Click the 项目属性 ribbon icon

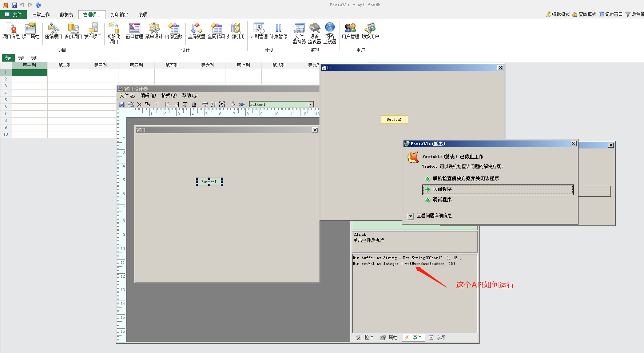point(31,31)
